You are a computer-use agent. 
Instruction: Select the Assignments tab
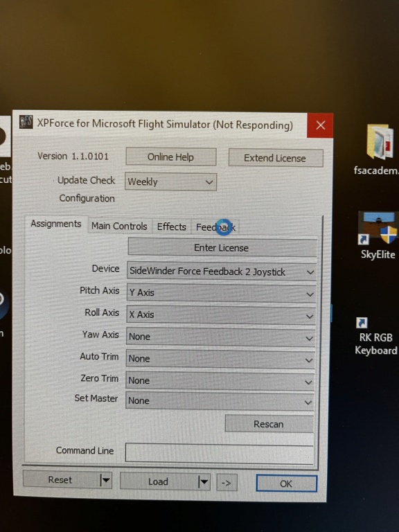coord(56,224)
